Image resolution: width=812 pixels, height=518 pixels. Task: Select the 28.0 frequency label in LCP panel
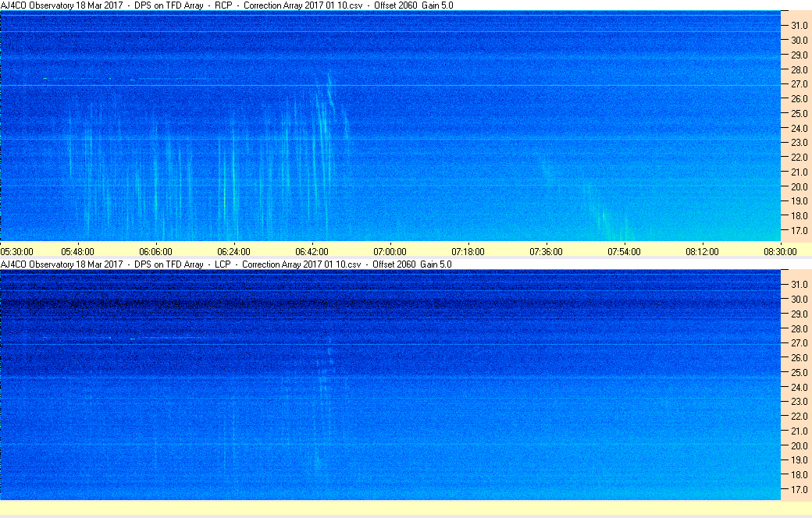799,329
